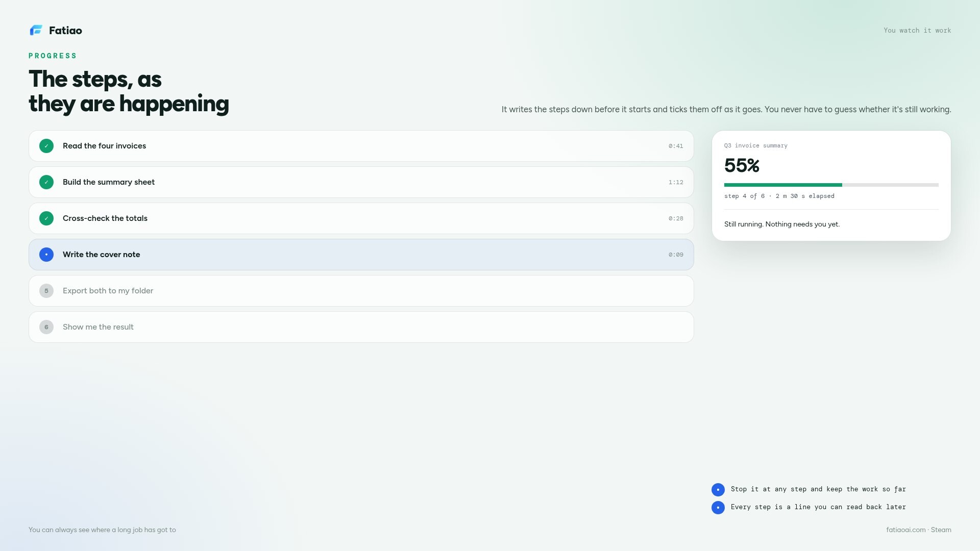Click the You can always see footer note
This screenshot has width=980, height=551.
(102, 530)
